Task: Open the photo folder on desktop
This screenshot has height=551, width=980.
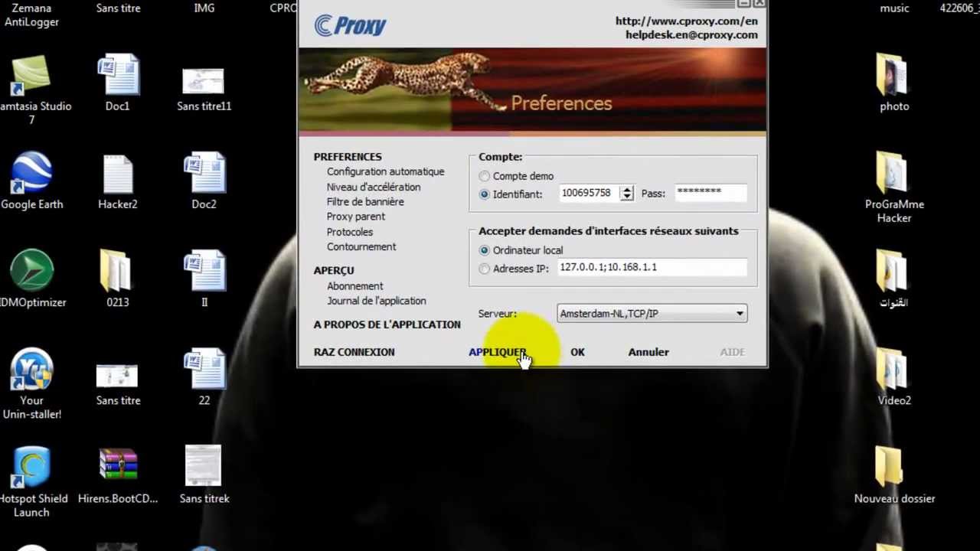Action: pos(892,75)
